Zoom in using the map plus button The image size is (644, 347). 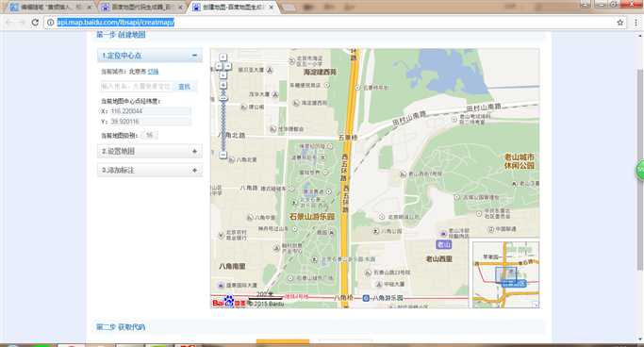(x=223, y=85)
